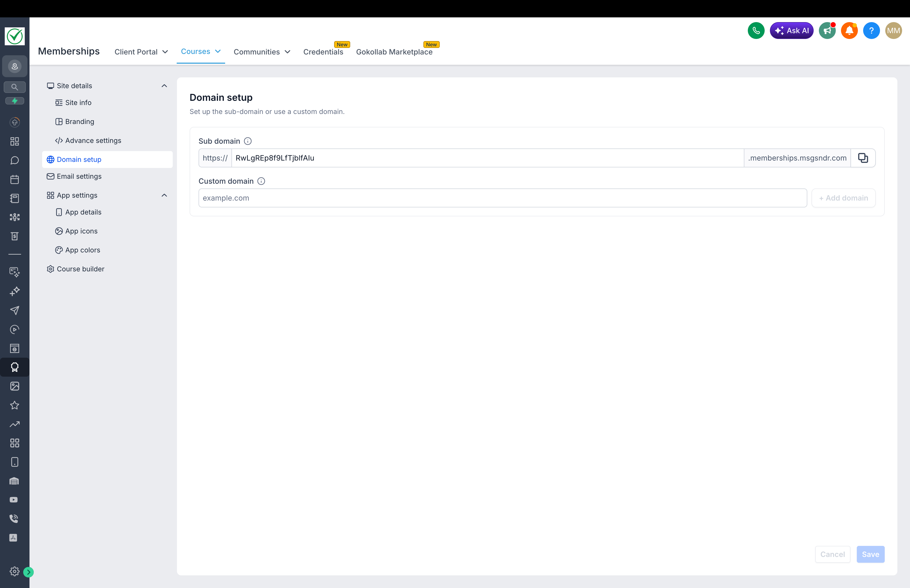Select the settings gear at sidebar bottom
The width and height of the screenshot is (910, 588).
click(x=14, y=572)
